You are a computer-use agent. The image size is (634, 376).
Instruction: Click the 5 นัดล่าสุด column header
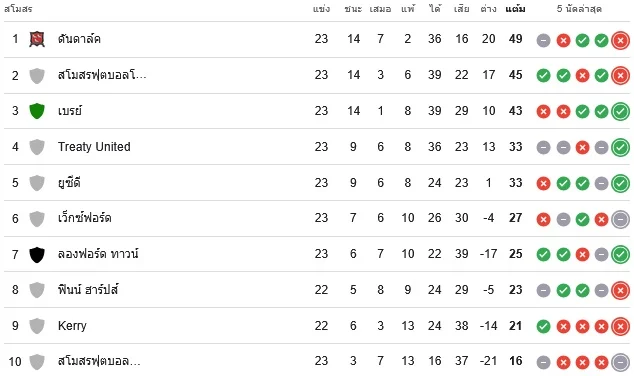coord(579,9)
